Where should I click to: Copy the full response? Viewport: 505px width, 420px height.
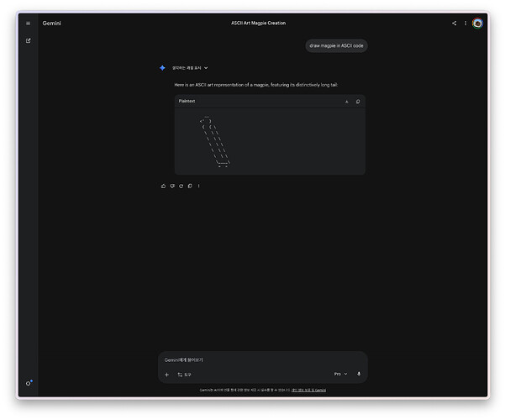click(190, 186)
